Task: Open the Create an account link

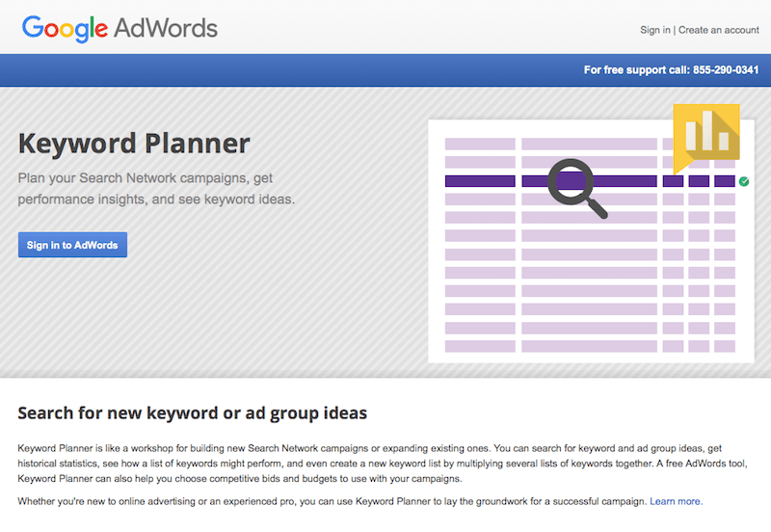Action: click(x=718, y=30)
